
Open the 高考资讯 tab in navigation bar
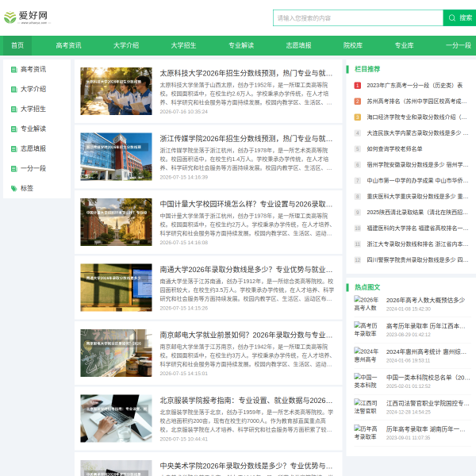coord(68,45)
